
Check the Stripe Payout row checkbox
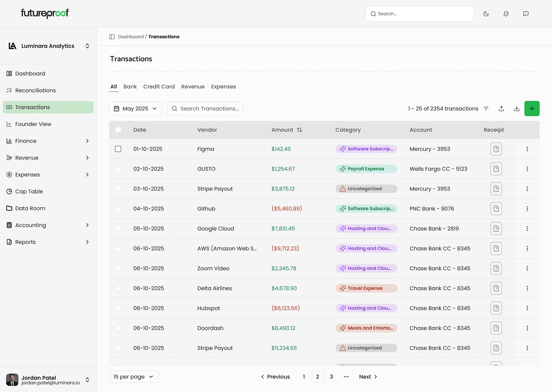[118, 188]
